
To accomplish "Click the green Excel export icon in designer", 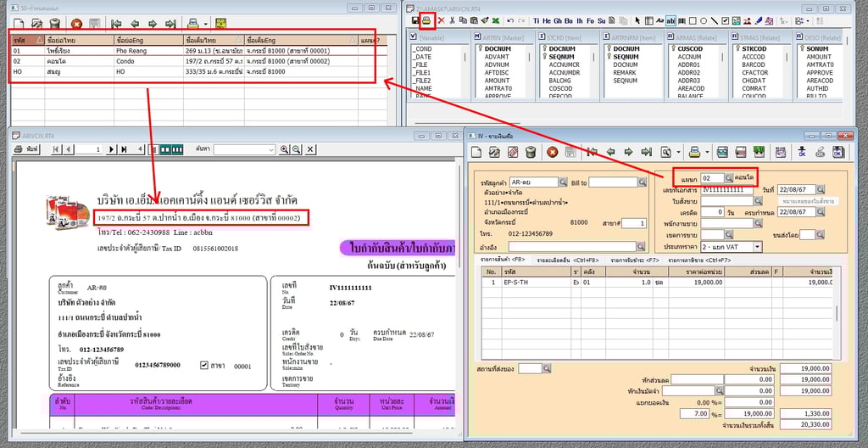I will (495, 20).
